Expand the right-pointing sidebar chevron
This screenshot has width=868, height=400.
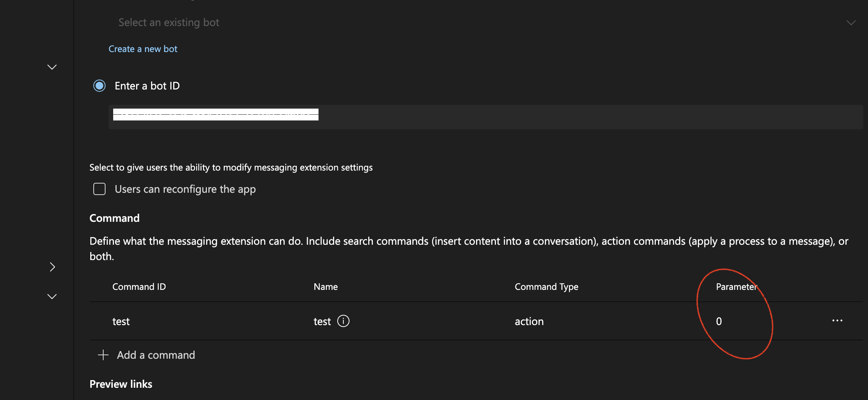pos(52,267)
